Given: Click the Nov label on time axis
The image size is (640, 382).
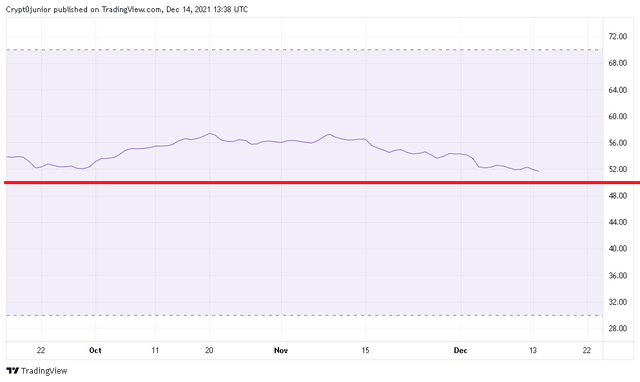Looking at the screenshot, I should coord(281,350).
